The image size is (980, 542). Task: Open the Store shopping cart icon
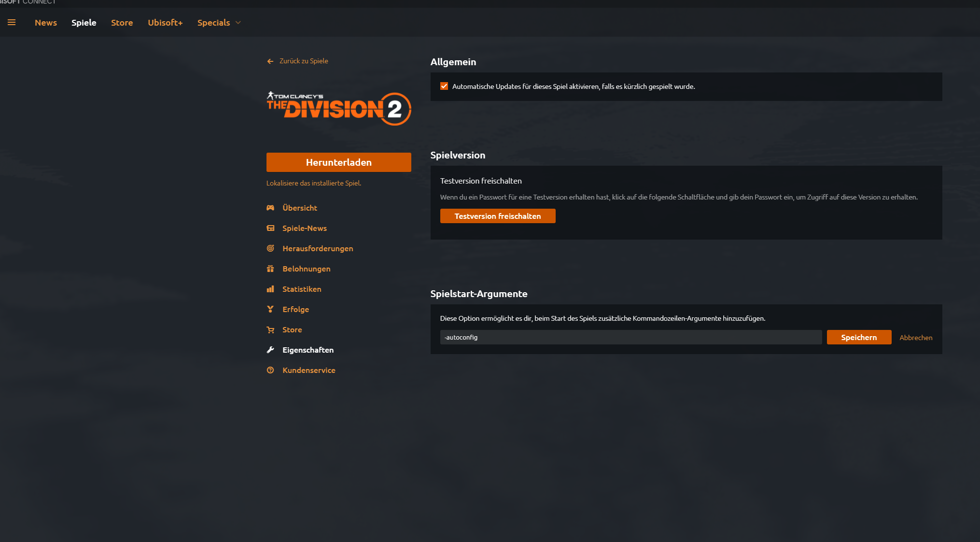(x=270, y=329)
